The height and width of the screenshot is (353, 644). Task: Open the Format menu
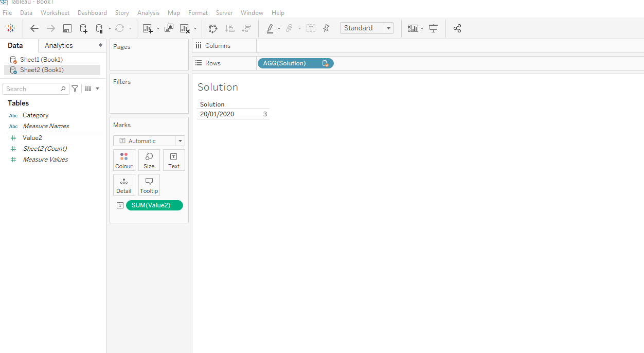pyautogui.click(x=198, y=12)
